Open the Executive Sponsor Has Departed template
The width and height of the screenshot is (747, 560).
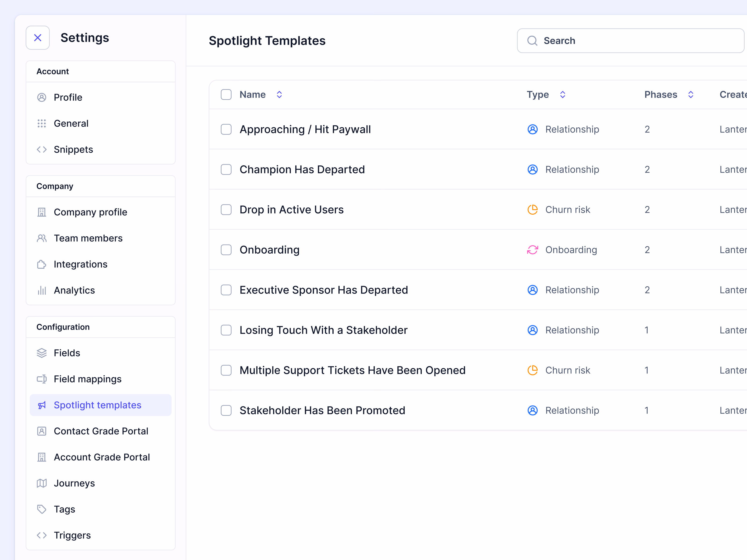pos(324,290)
